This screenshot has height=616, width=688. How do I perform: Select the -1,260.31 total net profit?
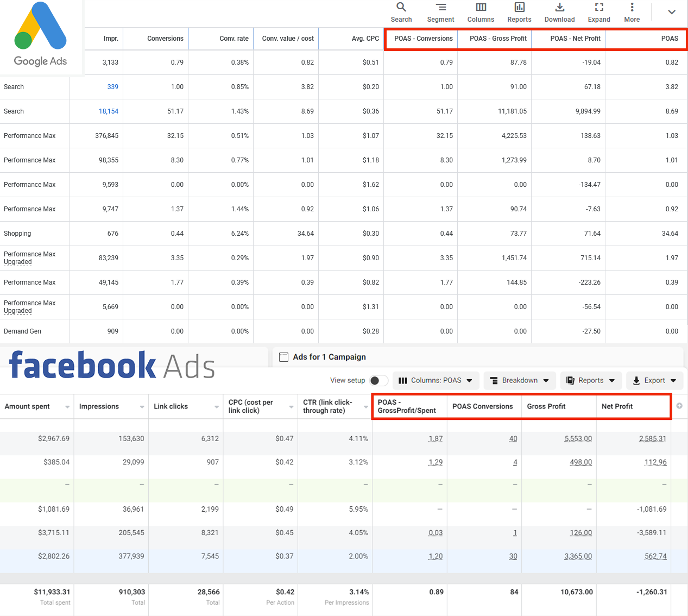coord(652,592)
